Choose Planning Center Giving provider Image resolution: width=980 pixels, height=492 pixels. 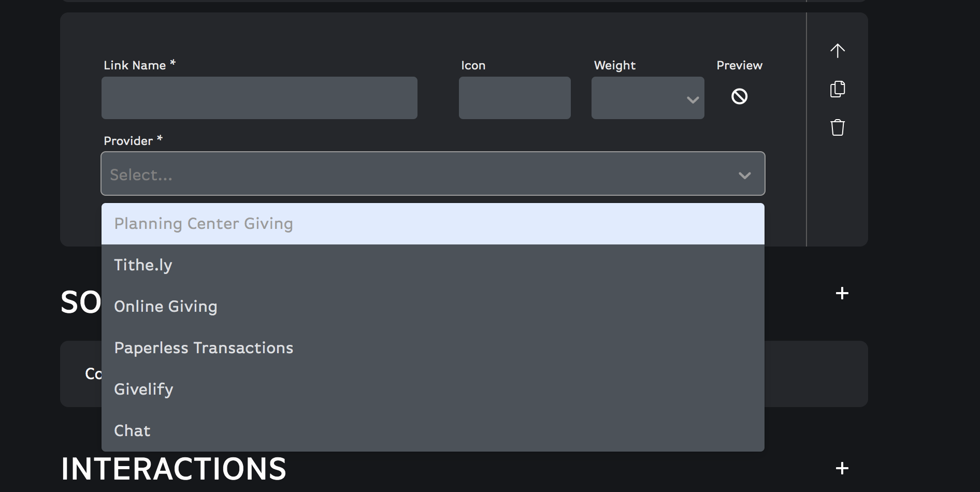point(433,224)
